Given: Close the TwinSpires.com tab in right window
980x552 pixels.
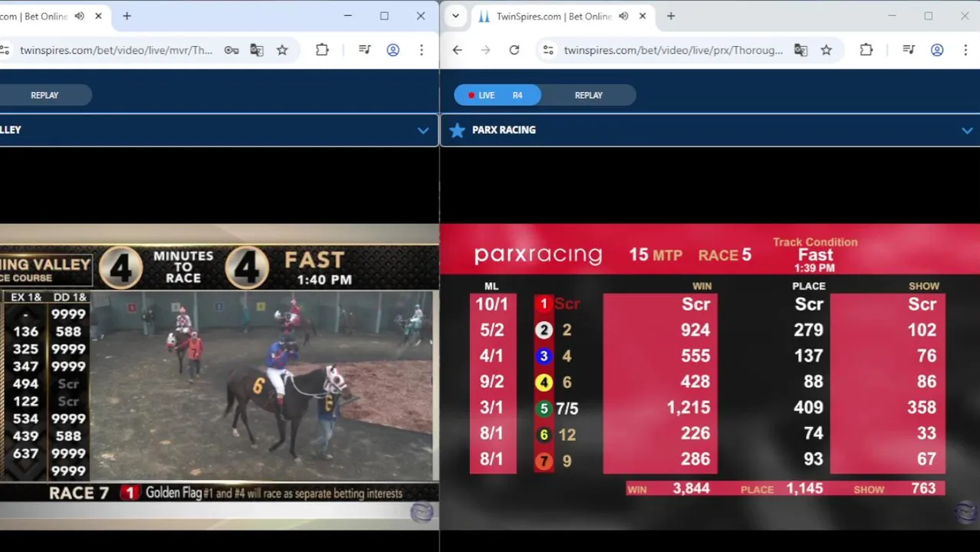Looking at the screenshot, I should [643, 16].
